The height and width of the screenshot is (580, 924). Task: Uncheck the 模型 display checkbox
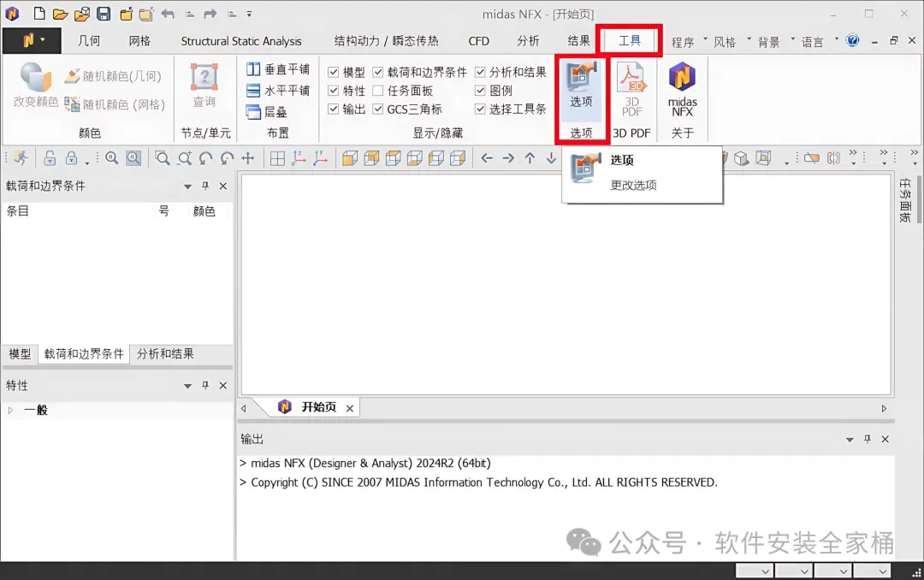coord(334,72)
